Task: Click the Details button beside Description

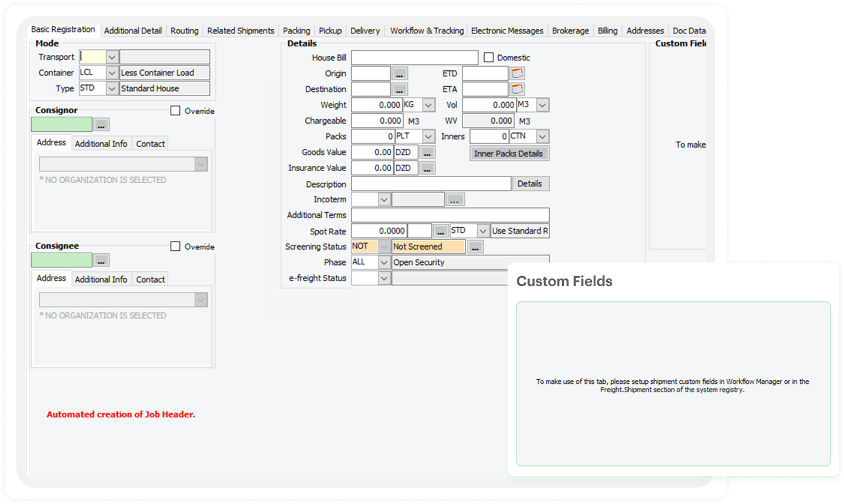Action: coord(530,183)
